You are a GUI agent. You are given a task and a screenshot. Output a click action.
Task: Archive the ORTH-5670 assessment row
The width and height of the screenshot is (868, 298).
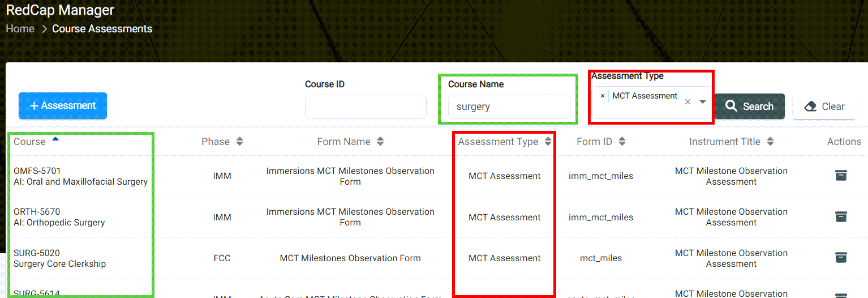point(841,216)
